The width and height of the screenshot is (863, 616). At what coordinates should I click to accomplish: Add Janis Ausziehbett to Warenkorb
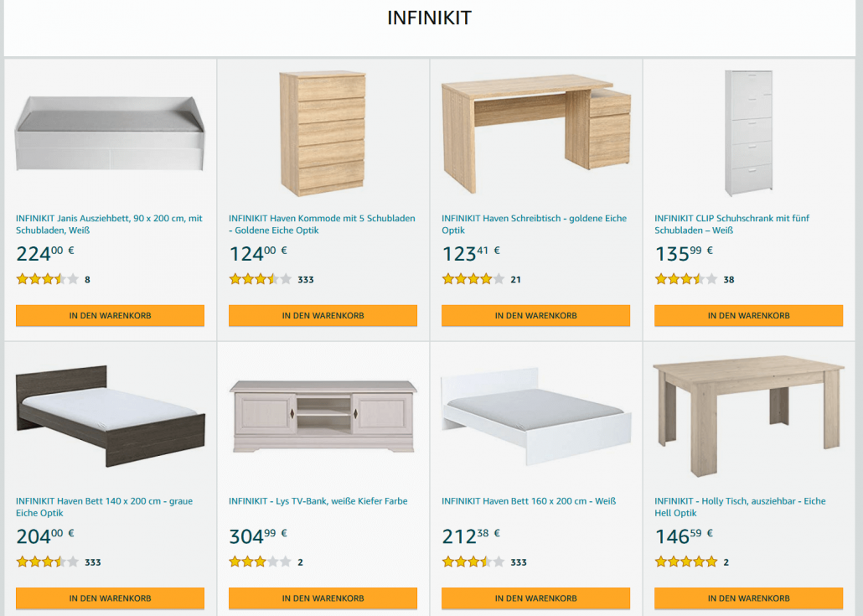pyautogui.click(x=110, y=316)
